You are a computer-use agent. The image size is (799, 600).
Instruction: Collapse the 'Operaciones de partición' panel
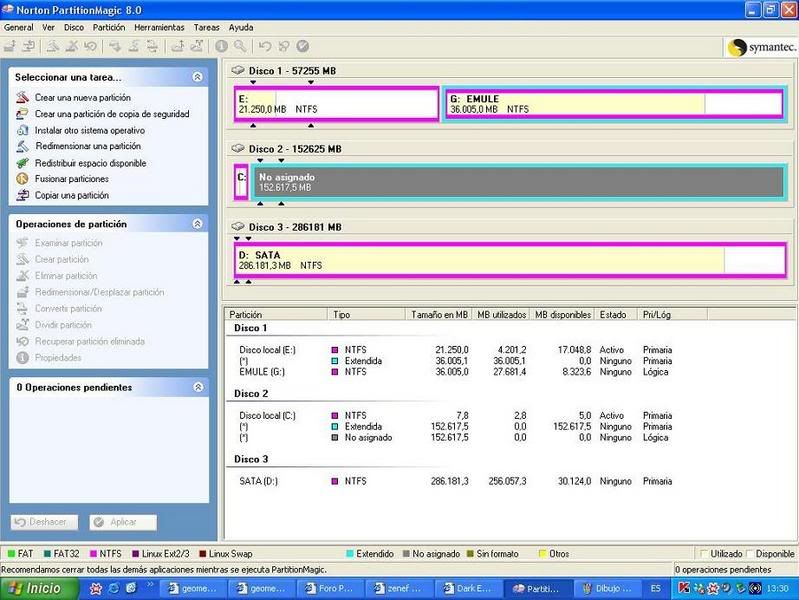[197, 224]
